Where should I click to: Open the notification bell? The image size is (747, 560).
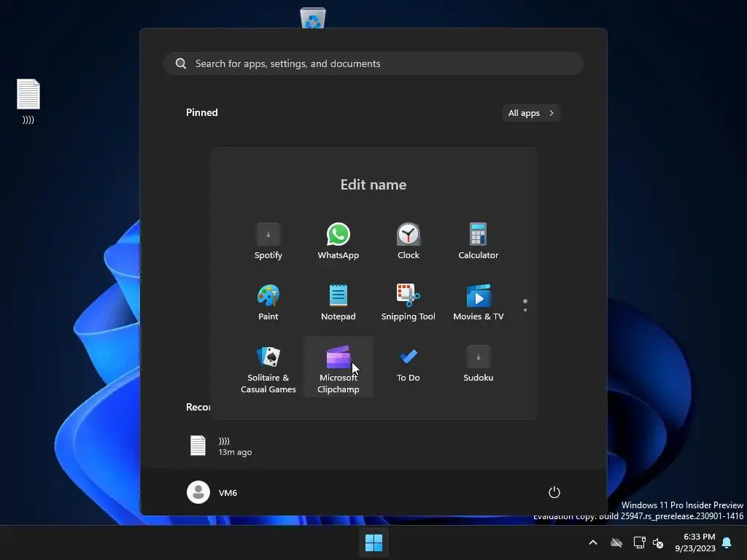(727, 542)
